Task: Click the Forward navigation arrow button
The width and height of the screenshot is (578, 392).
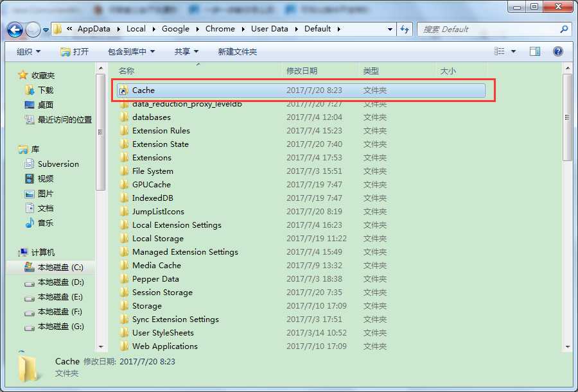Action: 33,30
